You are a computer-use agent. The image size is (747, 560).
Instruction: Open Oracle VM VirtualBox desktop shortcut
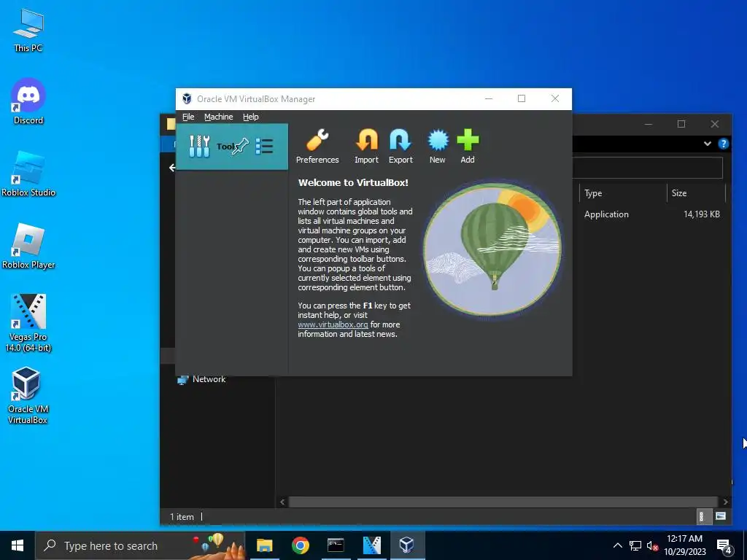[27, 395]
